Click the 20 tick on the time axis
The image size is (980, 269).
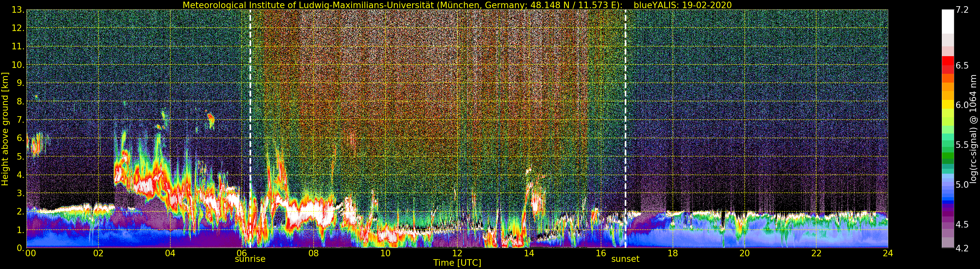click(x=745, y=253)
